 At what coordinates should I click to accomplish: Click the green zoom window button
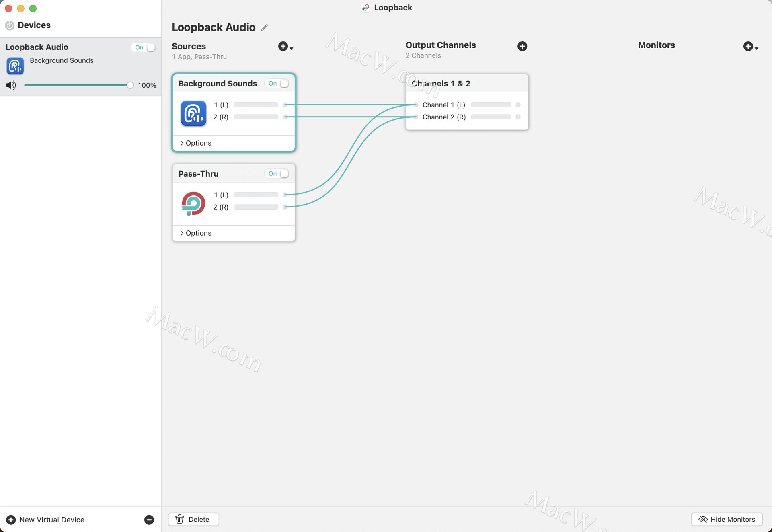click(x=33, y=8)
